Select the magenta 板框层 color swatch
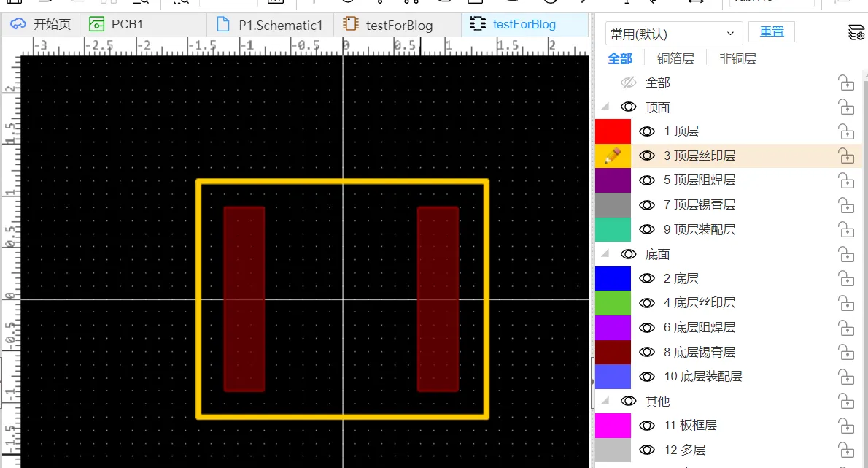Viewport: 868px width, 468px height. click(x=613, y=426)
